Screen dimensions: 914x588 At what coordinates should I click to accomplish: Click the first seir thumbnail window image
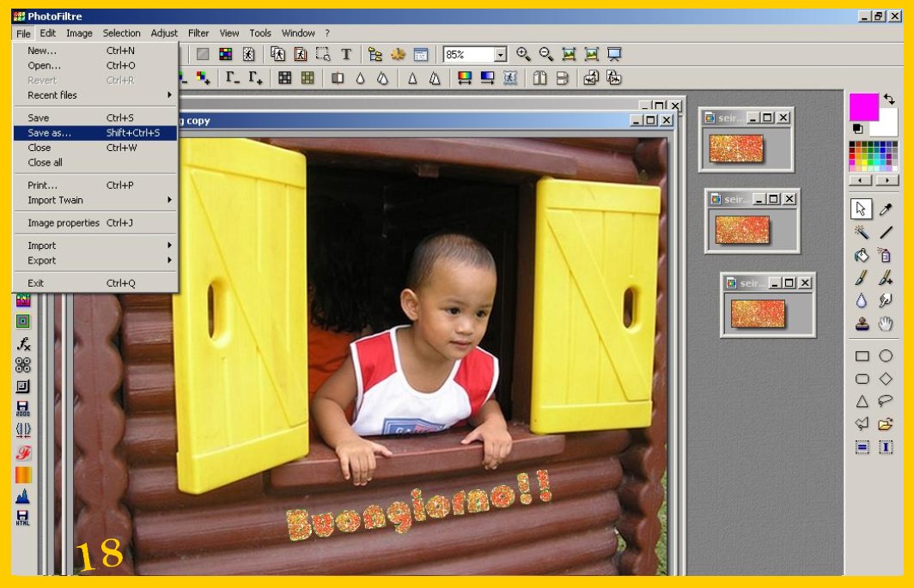pos(736,148)
